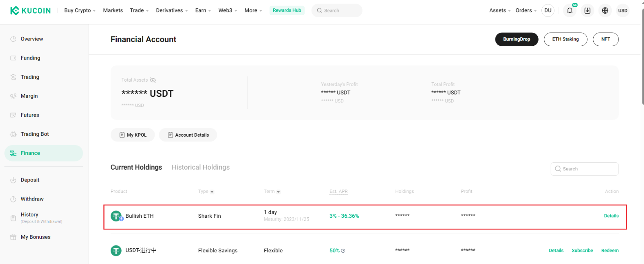This screenshot has height=264, width=644.
Task: Expand the Earn dropdown menu
Action: (x=203, y=10)
